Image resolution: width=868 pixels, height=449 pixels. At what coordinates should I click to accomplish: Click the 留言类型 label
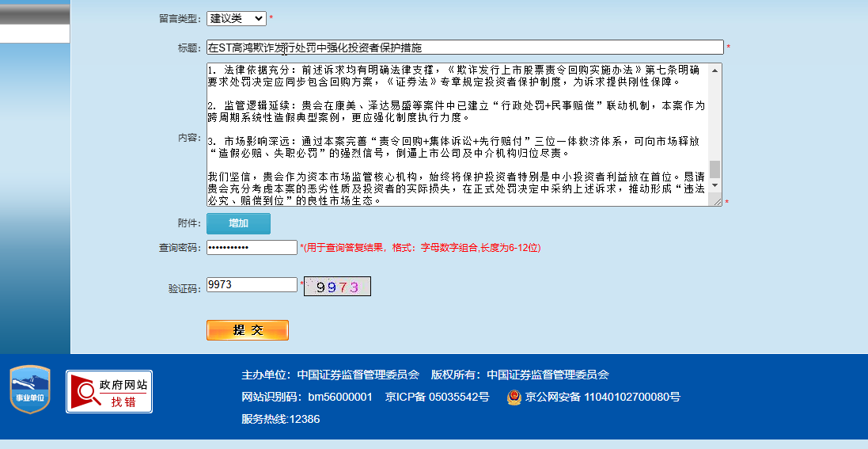180,19
